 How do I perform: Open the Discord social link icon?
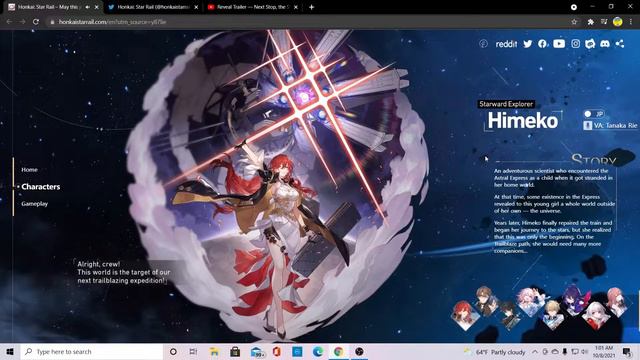click(x=605, y=44)
